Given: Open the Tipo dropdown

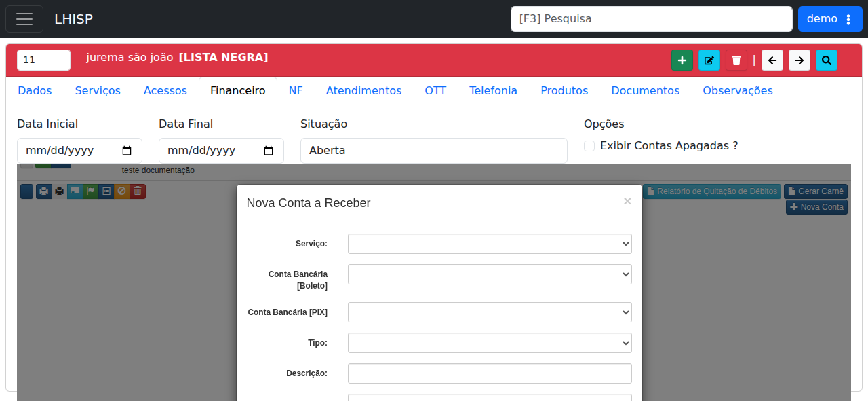Looking at the screenshot, I should (490, 343).
